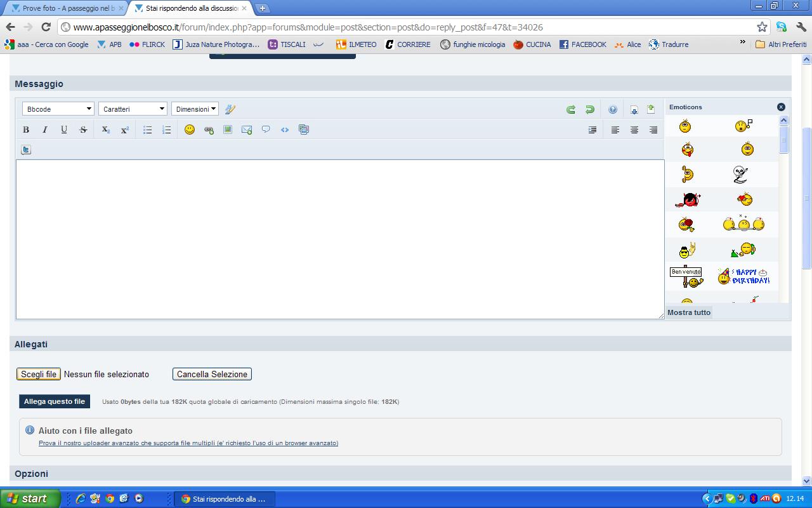Screen dimensions: 812x508
Task: Apply strikethrough formatting
Action: (x=83, y=130)
